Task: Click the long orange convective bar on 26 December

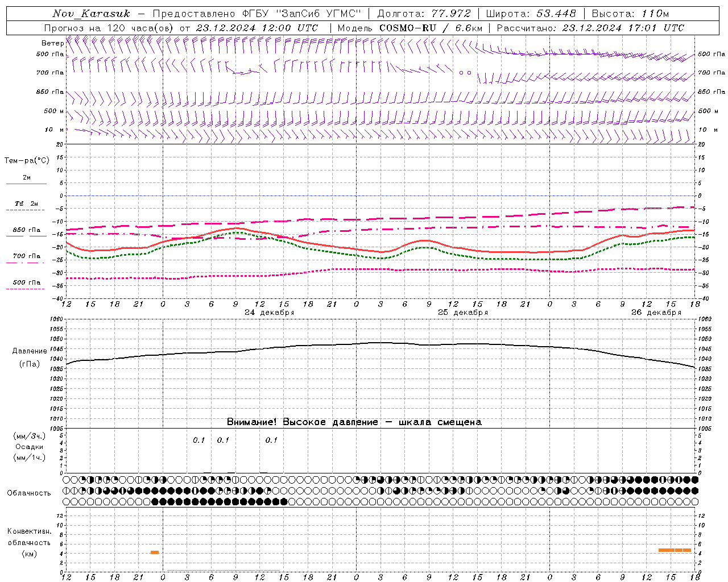Action: pyautogui.click(x=675, y=550)
